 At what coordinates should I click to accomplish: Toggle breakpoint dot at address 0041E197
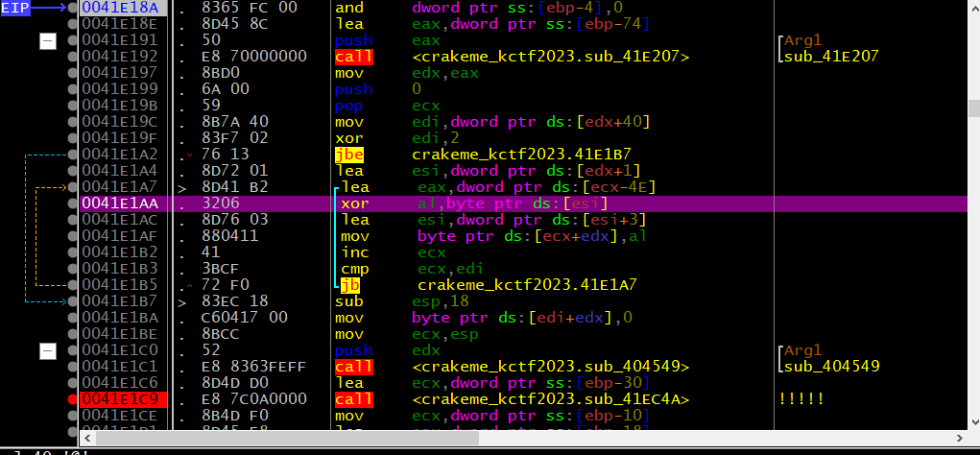click(x=73, y=73)
